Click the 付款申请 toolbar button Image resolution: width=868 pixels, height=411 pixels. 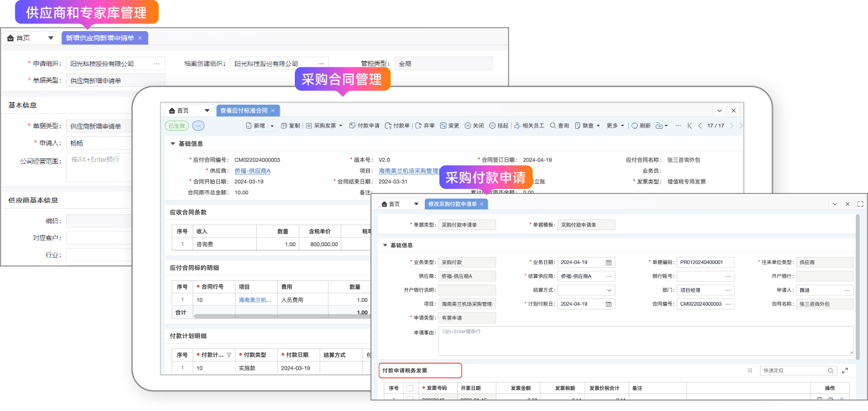coord(364,126)
